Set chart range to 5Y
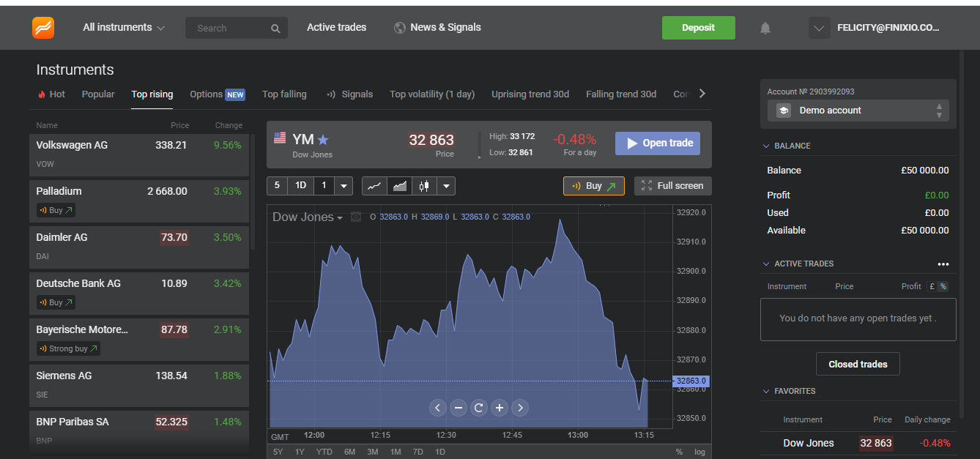 pyautogui.click(x=278, y=452)
